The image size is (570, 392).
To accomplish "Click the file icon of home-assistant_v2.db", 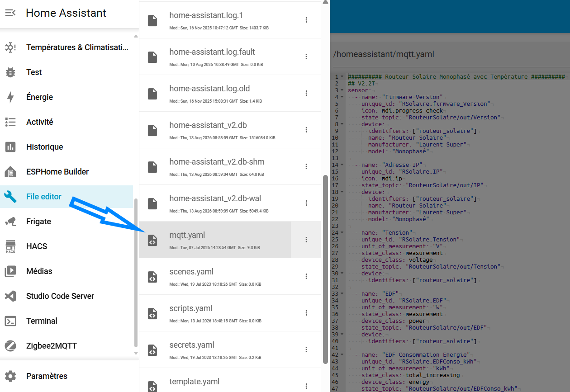I will click(152, 130).
